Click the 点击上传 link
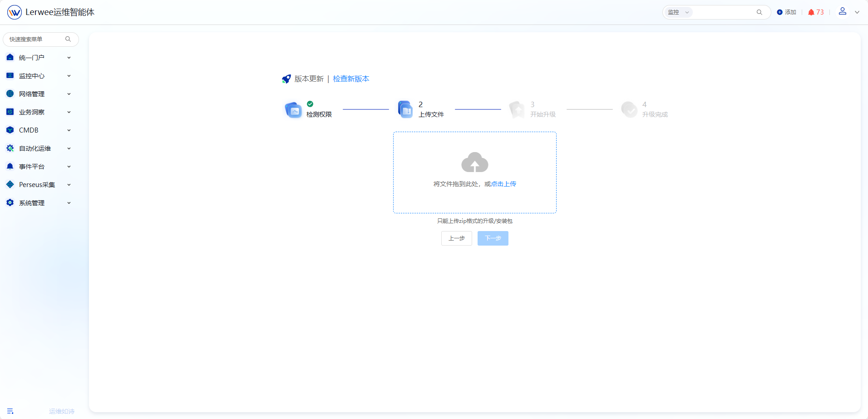868x419 pixels. (503, 184)
